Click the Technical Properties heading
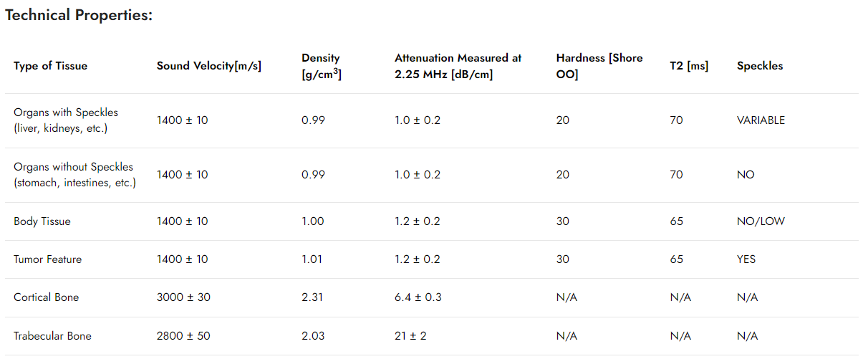Screen dimensions: 868x359 click(79, 15)
